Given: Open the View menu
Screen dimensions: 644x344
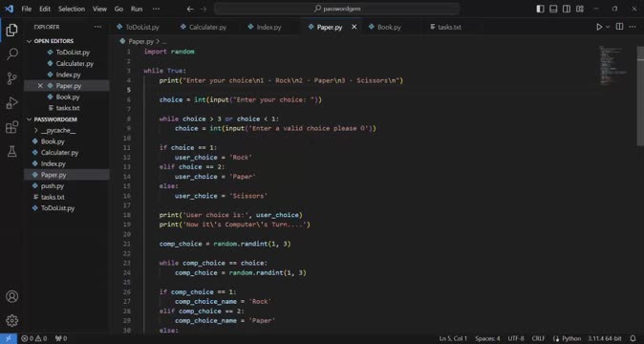Looking at the screenshot, I should coord(99,9).
